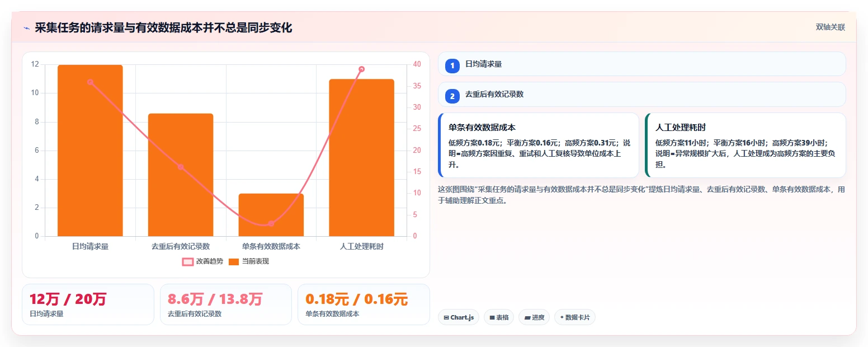Toggle the 改善趋势 legend entry
Screen dimensions: 868x347
202,261
